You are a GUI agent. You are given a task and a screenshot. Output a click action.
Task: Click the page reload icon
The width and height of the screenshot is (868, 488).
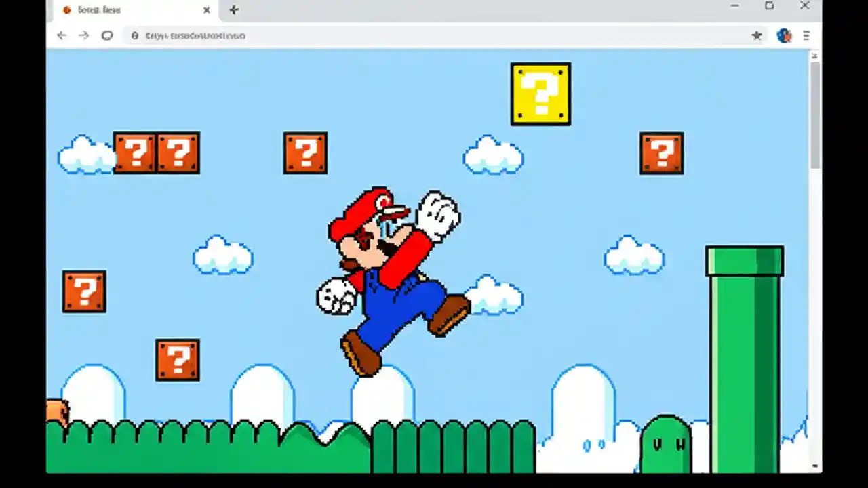(x=106, y=35)
